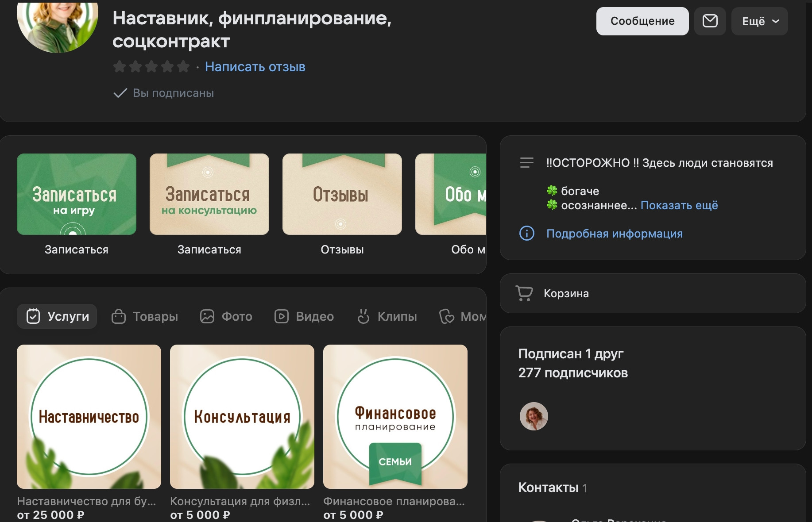Open the Фото tab

click(226, 316)
